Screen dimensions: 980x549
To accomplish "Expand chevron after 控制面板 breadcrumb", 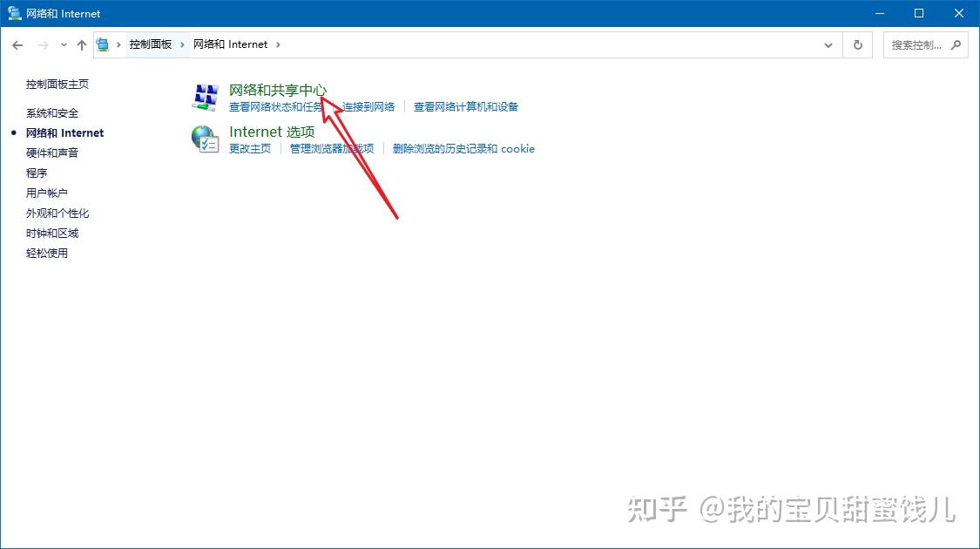I will click(182, 45).
